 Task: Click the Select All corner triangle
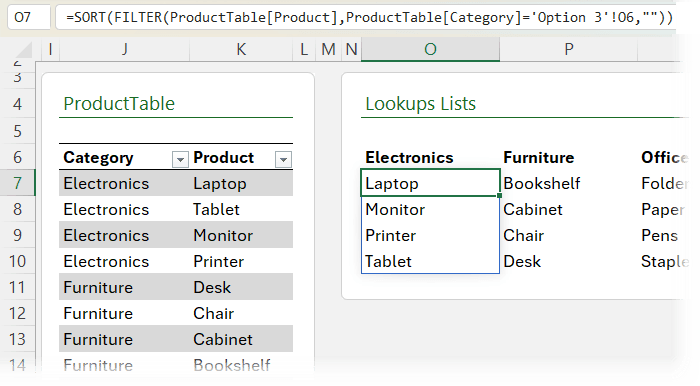(x=23, y=50)
